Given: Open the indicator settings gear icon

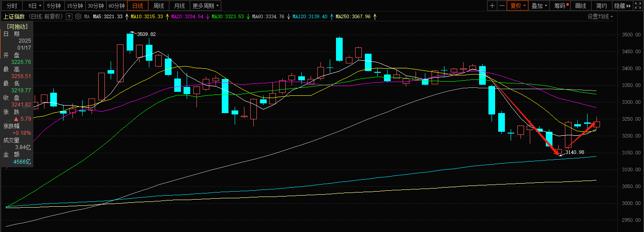Looking at the screenshot, I should (x=78, y=17).
